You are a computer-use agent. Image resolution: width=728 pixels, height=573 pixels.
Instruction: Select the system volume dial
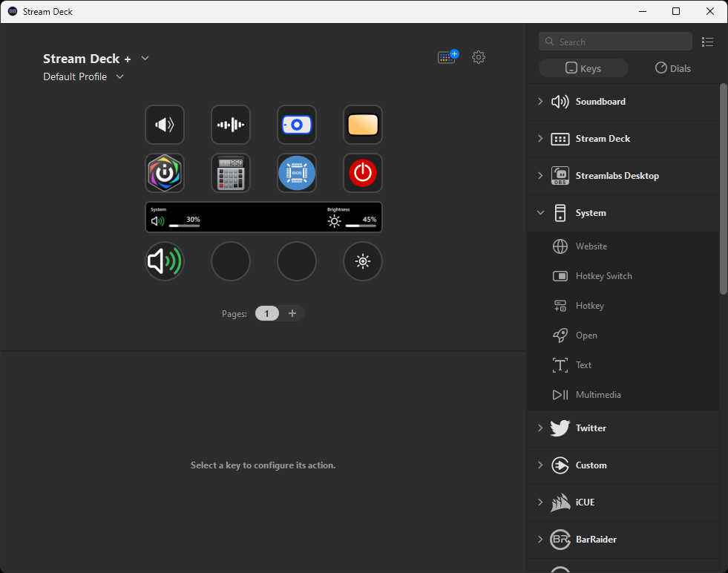(165, 261)
